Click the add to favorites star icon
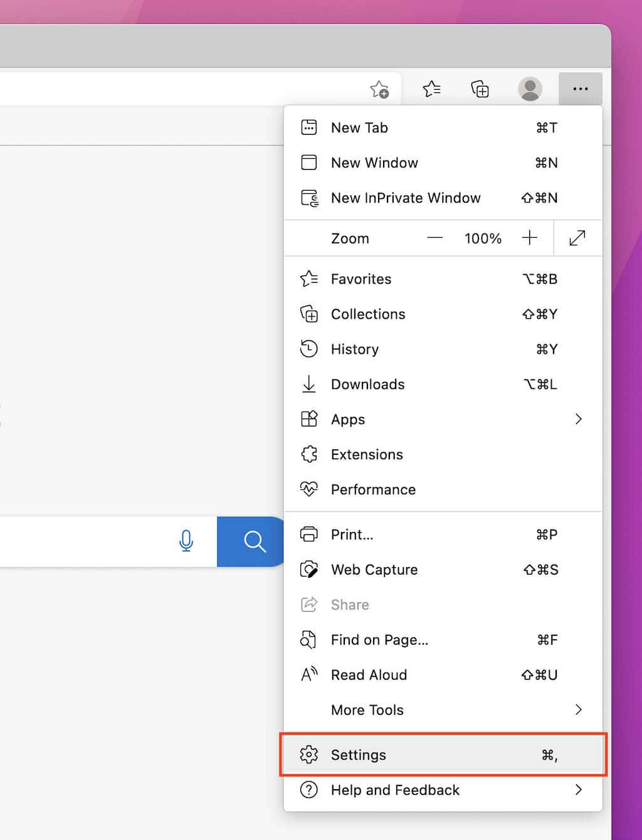The width and height of the screenshot is (642, 840). 379,90
